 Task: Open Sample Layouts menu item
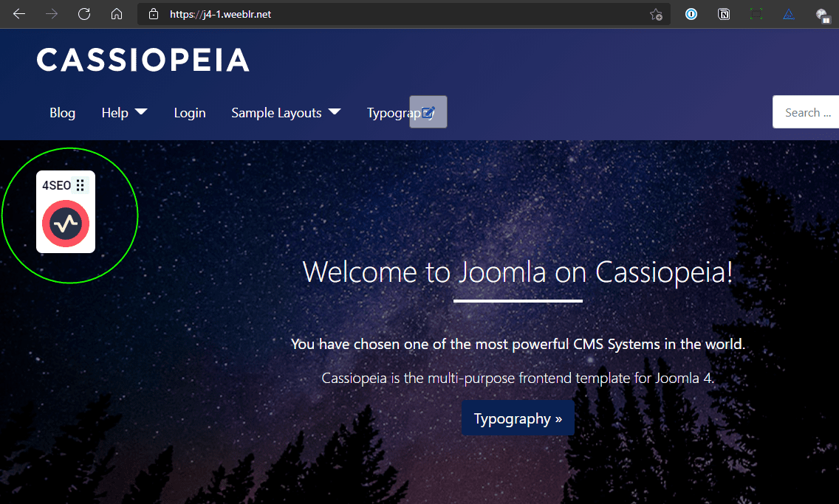pos(277,113)
